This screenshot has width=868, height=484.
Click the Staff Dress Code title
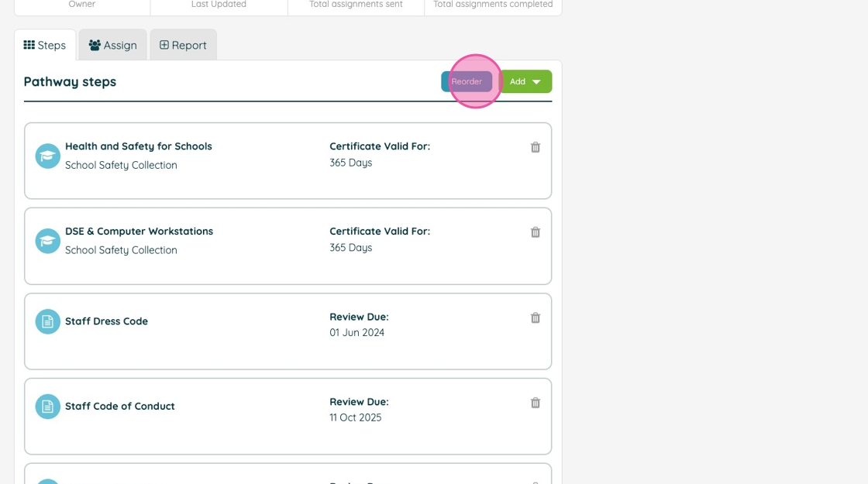pyautogui.click(x=106, y=321)
